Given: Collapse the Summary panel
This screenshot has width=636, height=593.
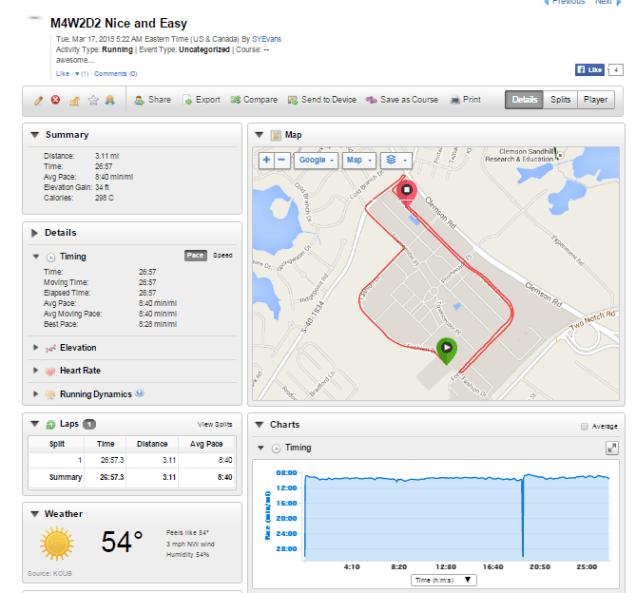Looking at the screenshot, I should [35, 135].
